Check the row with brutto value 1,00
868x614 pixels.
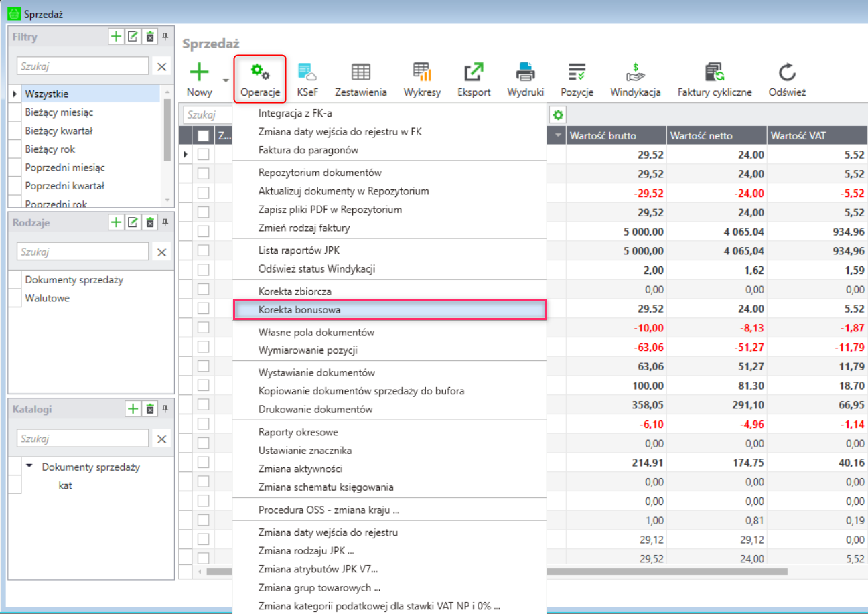(204, 520)
